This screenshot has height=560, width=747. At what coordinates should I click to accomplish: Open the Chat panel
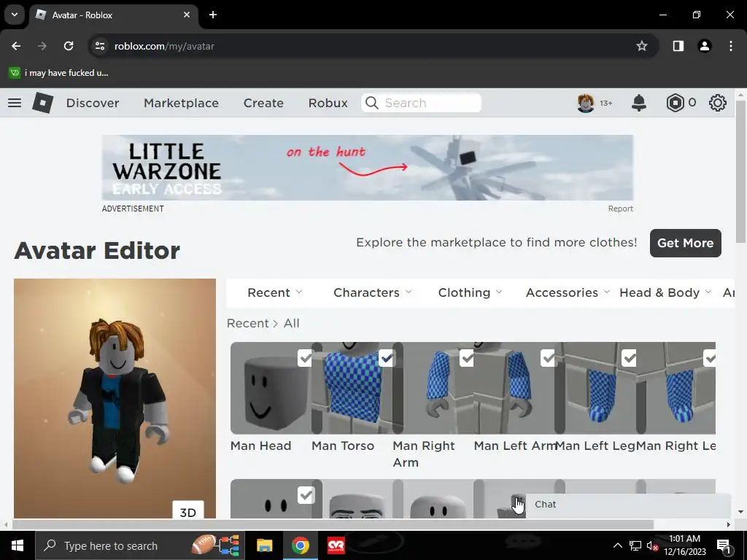(x=628, y=505)
